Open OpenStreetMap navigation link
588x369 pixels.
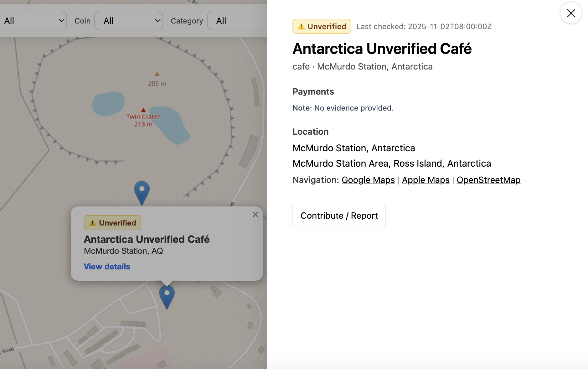click(x=488, y=180)
